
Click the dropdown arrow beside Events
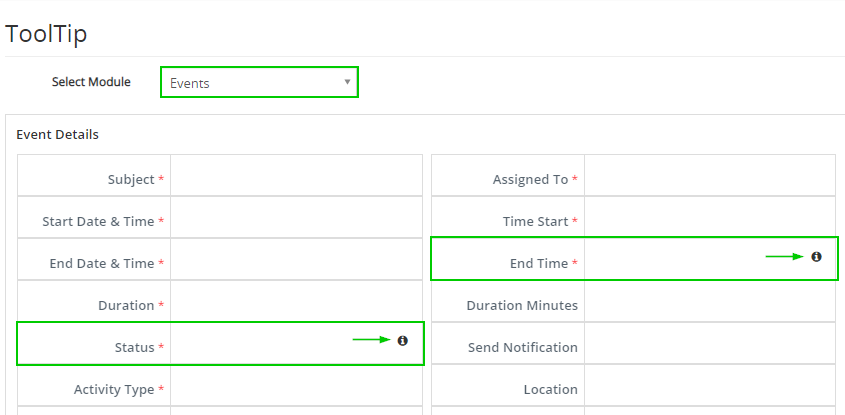pyautogui.click(x=348, y=82)
